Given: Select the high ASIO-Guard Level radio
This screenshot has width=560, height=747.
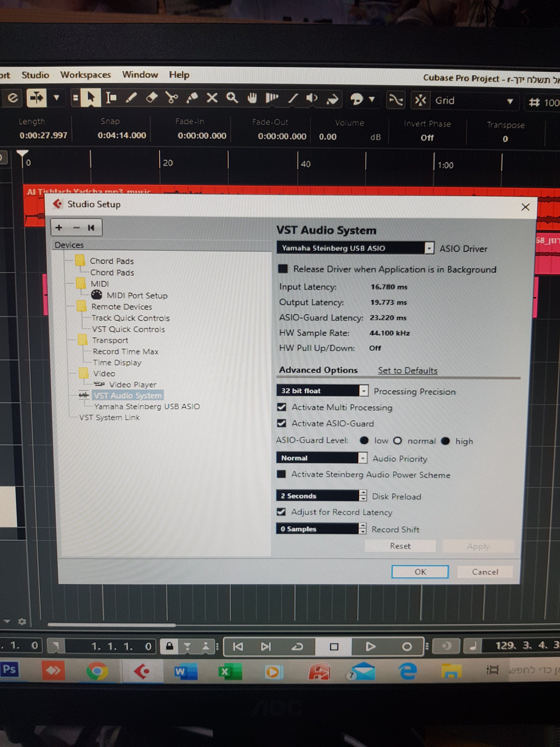Looking at the screenshot, I should [446, 441].
